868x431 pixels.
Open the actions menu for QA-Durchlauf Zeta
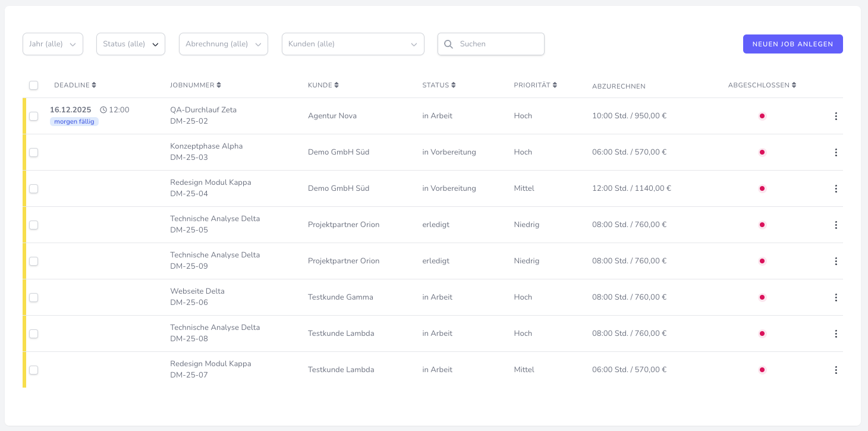[x=836, y=117]
